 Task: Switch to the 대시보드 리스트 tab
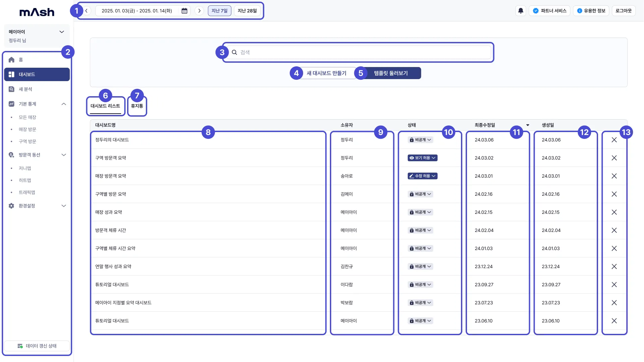pos(105,106)
